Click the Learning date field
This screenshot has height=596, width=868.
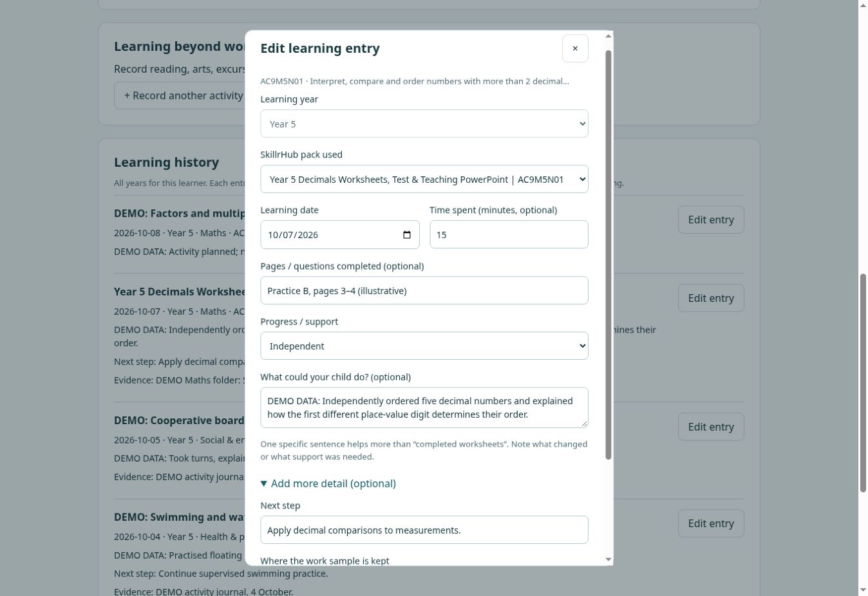(340, 234)
